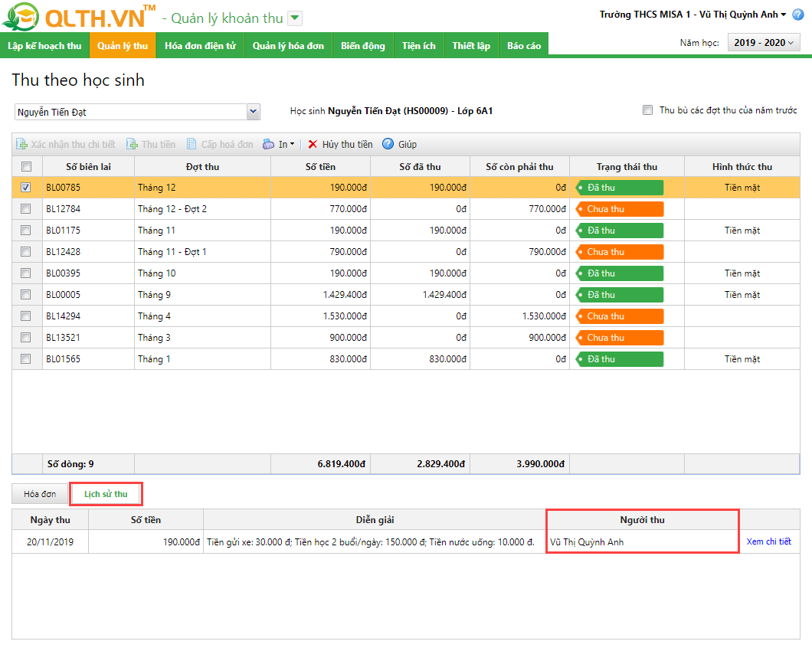This screenshot has width=812, height=651.
Task: Open the In print toolbar button
Action: tap(278, 144)
